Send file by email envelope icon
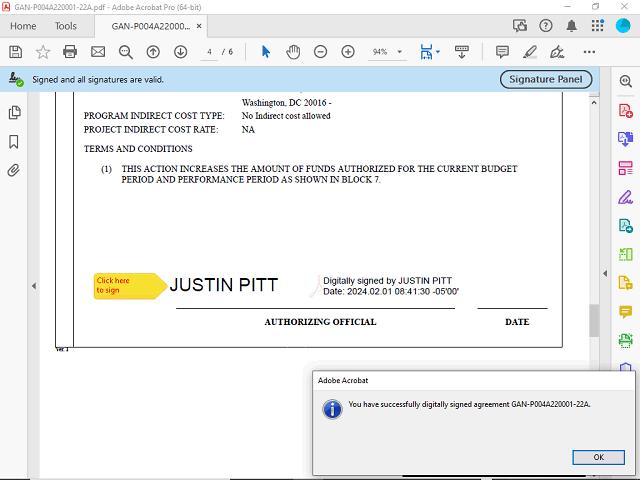Image resolution: width=640 pixels, height=480 pixels. pos(98,52)
